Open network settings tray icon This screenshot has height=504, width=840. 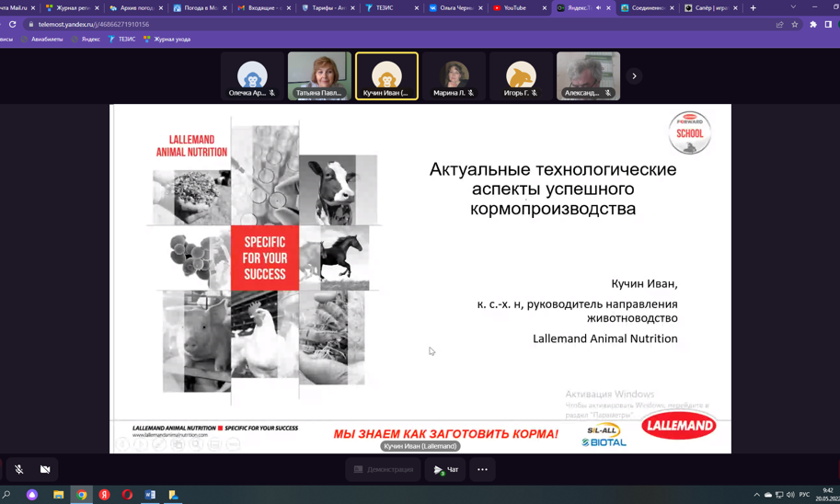click(779, 495)
